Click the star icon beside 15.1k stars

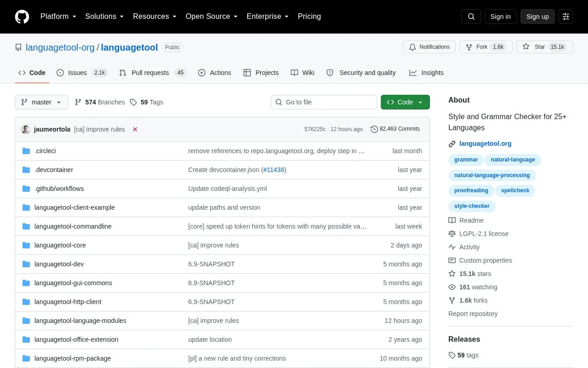(452, 274)
